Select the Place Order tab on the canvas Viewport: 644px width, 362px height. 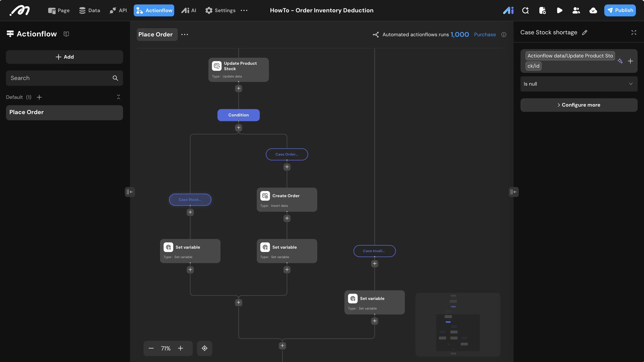(x=157, y=35)
